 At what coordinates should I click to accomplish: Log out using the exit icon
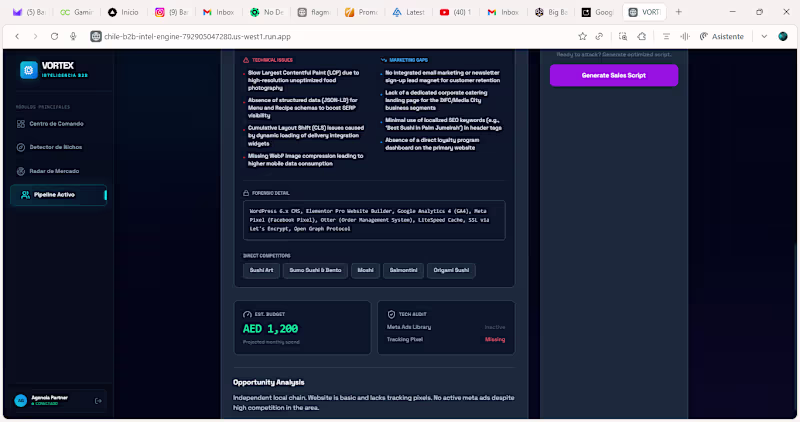pos(98,401)
